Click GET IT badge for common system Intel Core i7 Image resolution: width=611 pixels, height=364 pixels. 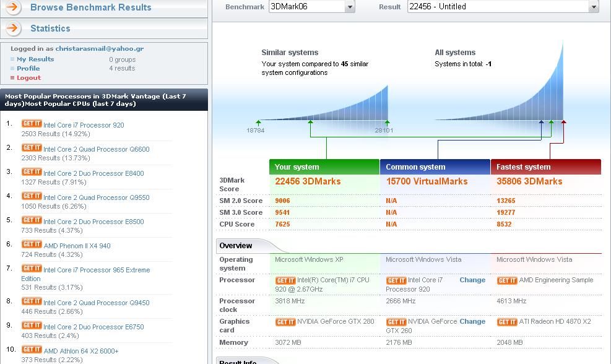pyautogui.click(x=396, y=280)
